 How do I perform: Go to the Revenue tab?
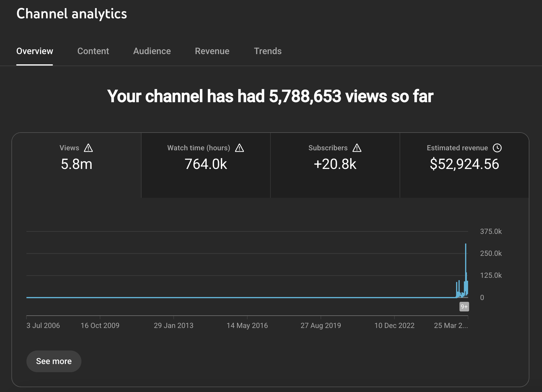click(x=212, y=51)
